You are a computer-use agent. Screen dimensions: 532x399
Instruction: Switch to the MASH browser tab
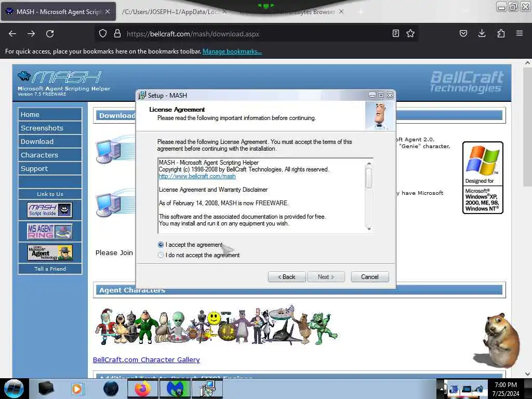point(58,12)
